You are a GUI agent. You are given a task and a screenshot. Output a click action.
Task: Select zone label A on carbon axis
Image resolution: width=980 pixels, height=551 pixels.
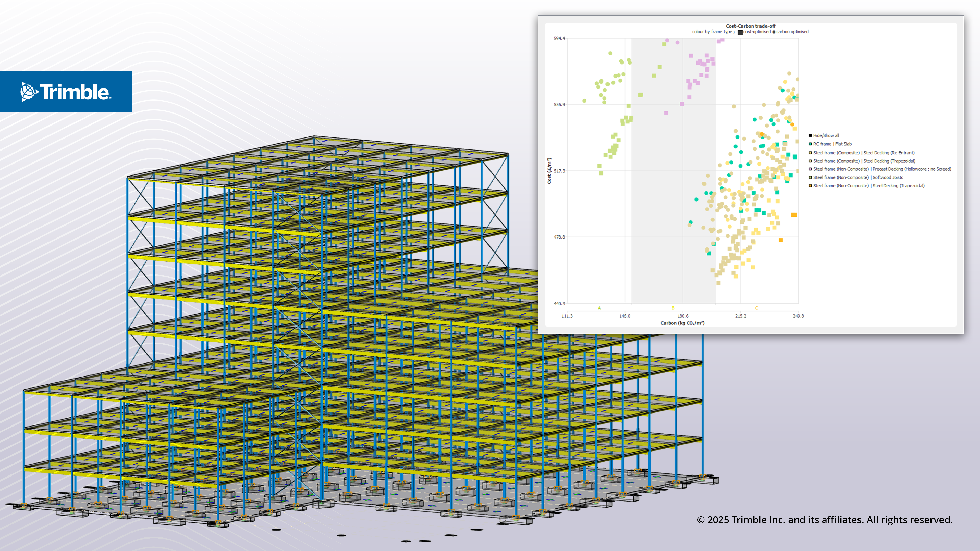tap(599, 308)
